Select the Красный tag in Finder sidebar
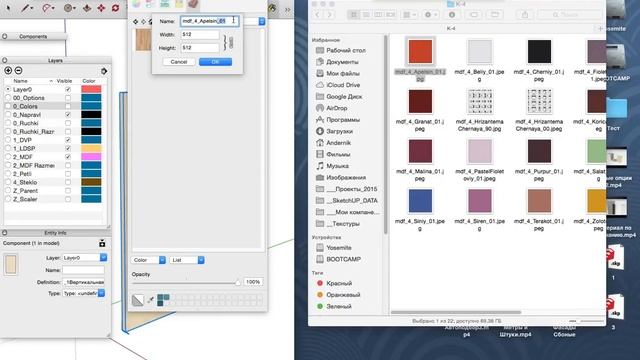 pyautogui.click(x=339, y=283)
